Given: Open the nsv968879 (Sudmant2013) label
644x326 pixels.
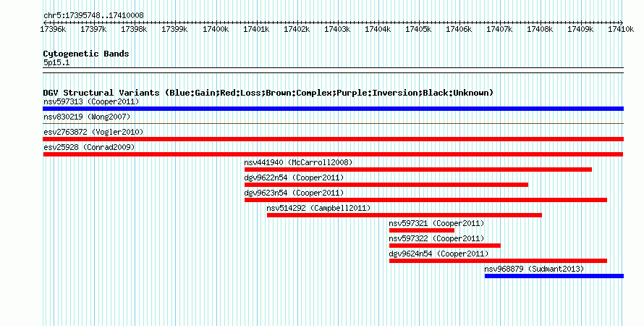Looking at the screenshot, I should click(534, 269).
